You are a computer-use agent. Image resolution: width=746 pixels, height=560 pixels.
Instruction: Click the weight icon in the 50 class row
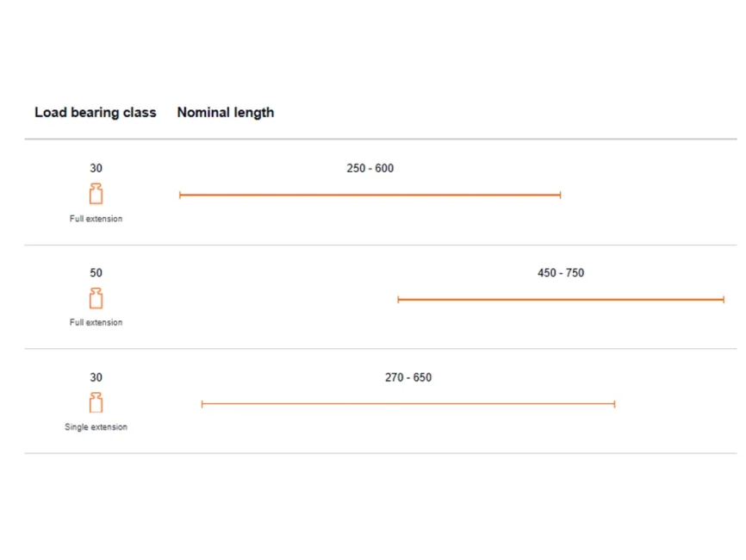pyautogui.click(x=96, y=299)
